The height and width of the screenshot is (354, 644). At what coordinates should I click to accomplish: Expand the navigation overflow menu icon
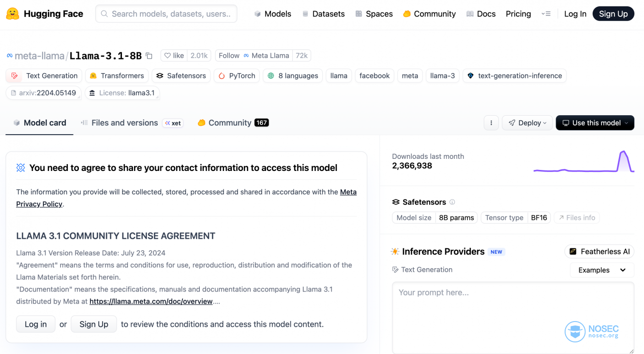[x=546, y=14]
